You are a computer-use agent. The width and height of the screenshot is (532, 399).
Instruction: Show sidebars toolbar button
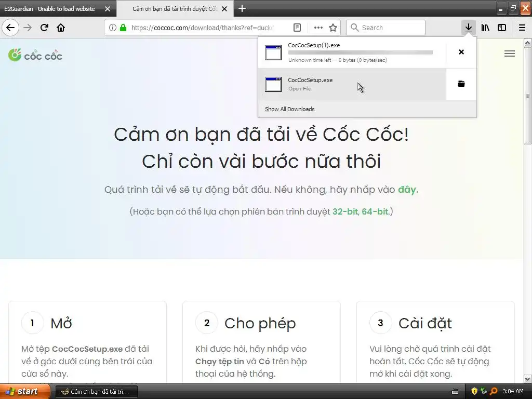coord(502,28)
